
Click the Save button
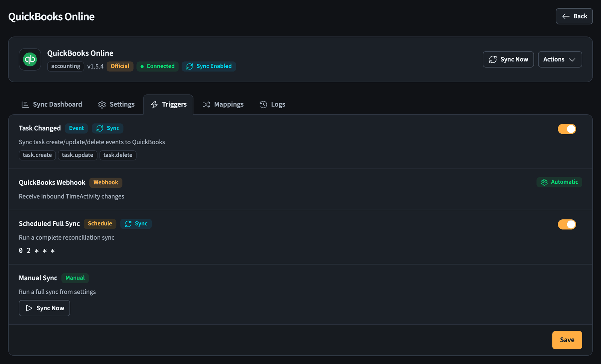(x=567, y=340)
